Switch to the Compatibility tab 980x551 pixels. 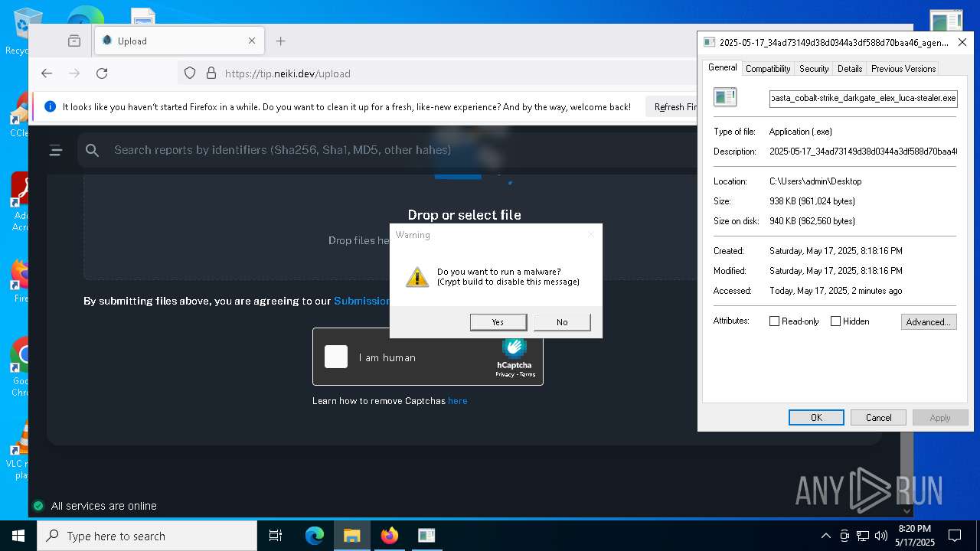point(768,69)
